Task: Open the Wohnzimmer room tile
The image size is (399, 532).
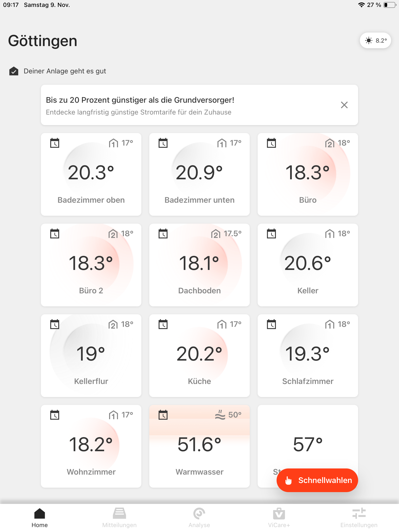Action: click(x=91, y=446)
